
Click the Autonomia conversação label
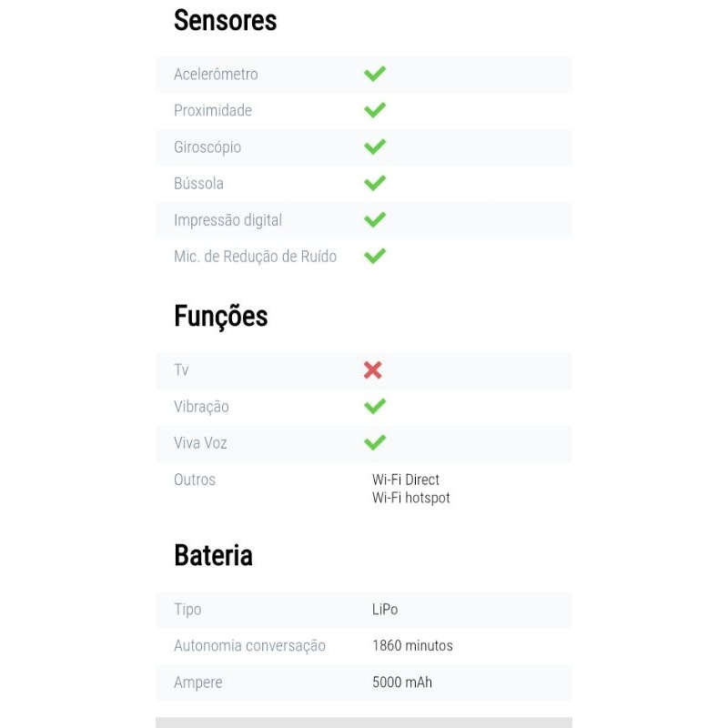coord(249,646)
